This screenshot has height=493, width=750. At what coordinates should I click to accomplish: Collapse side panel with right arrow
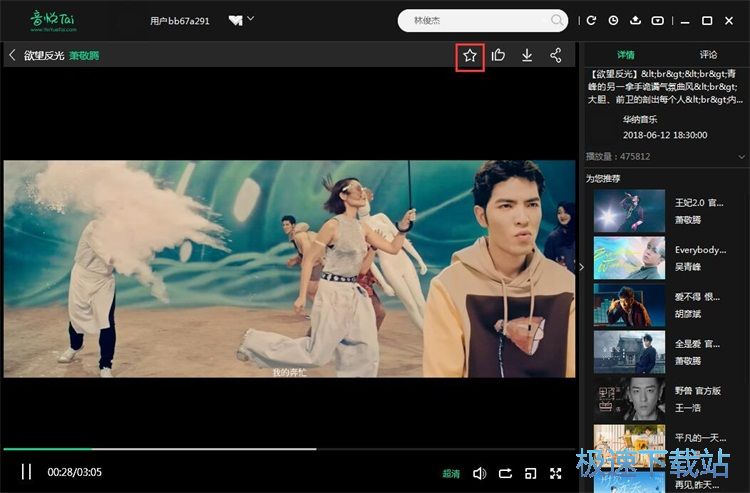[x=582, y=267]
